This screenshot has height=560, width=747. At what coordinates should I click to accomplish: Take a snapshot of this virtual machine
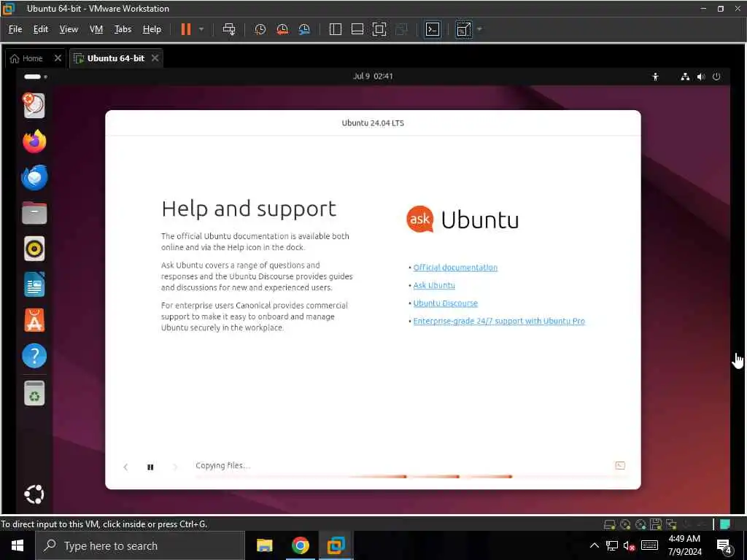pos(260,29)
